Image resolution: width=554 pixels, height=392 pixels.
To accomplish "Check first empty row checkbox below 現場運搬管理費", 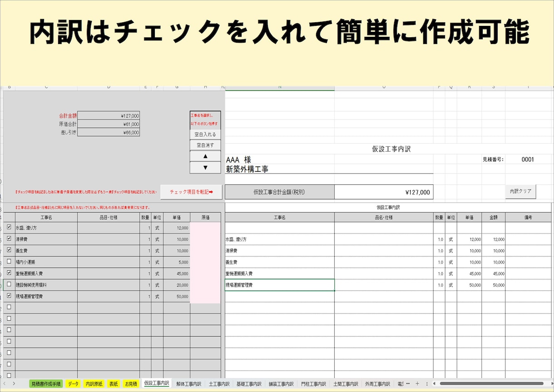I will tap(9, 307).
